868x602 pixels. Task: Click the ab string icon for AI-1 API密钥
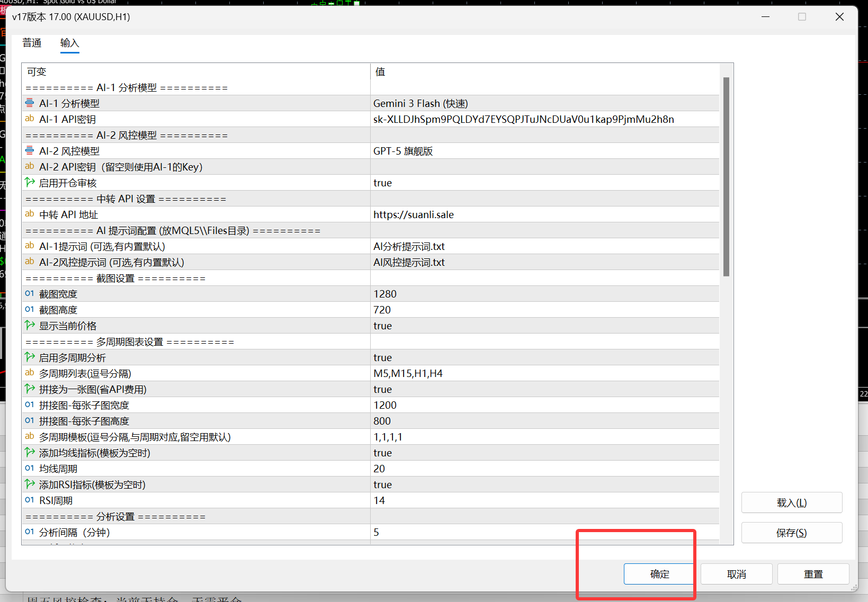[30, 119]
